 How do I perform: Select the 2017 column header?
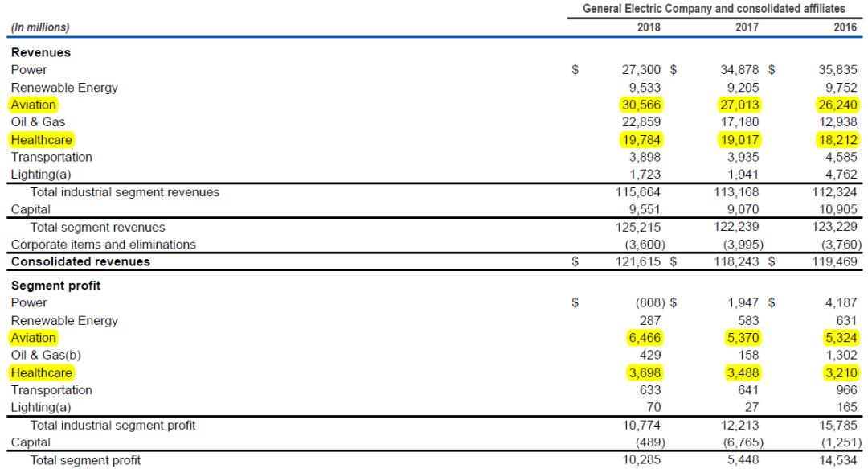(x=747, y=27)
